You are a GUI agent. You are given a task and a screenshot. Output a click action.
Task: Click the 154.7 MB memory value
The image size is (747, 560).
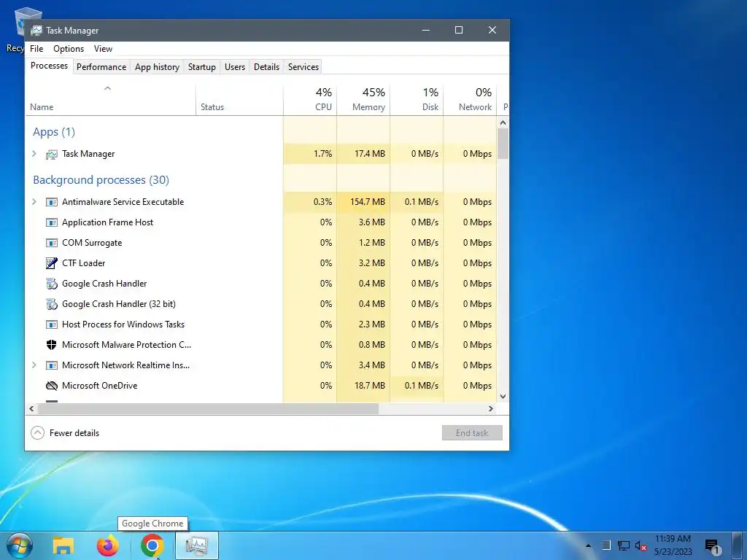(x=368, y=202)
